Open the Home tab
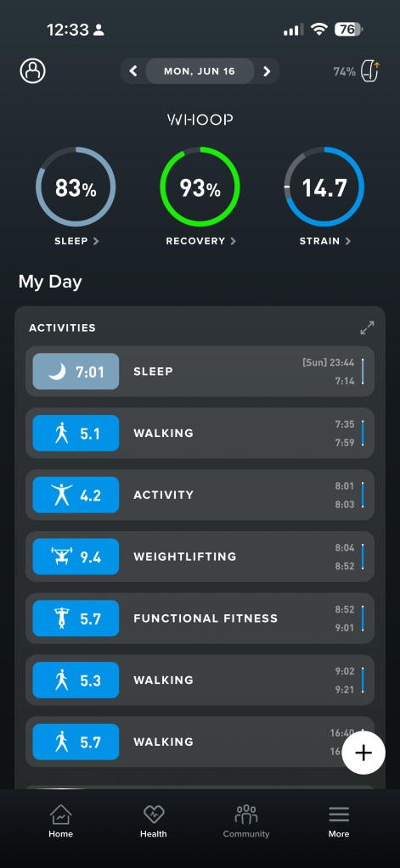Image resolution: width=400 pixels, height=868 pixels. click(x=60, y=821)
